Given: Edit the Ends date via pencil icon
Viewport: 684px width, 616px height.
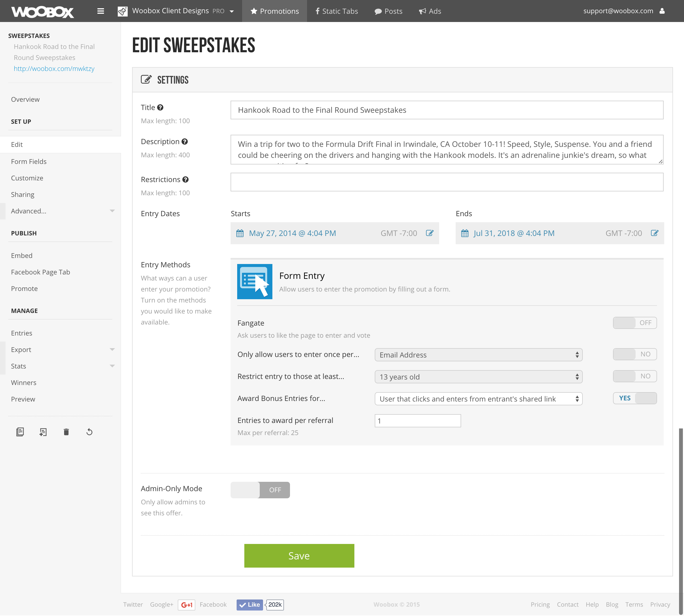Looking at the screenshot, I should coord(655,233).
